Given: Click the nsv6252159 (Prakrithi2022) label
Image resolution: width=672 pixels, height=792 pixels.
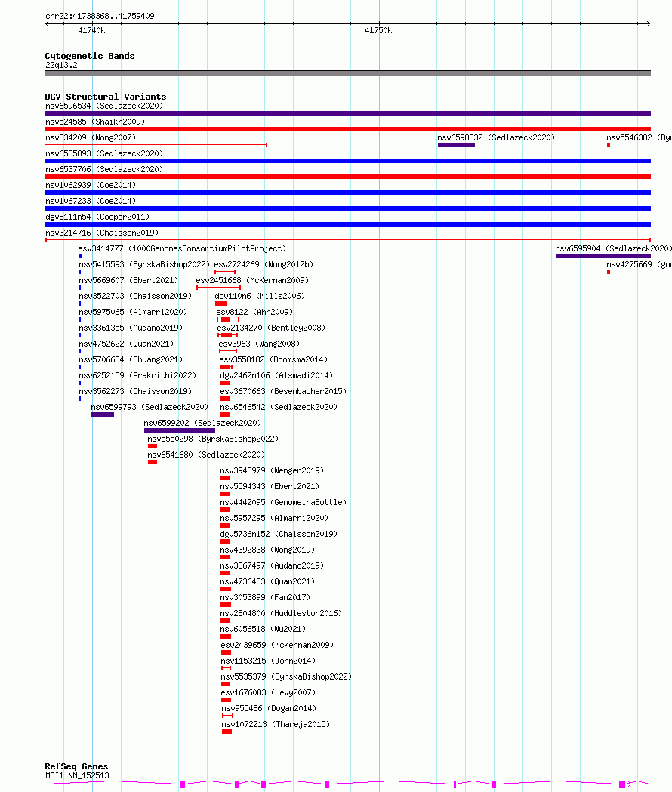Looking at the screenshot, I should (137, 375).
